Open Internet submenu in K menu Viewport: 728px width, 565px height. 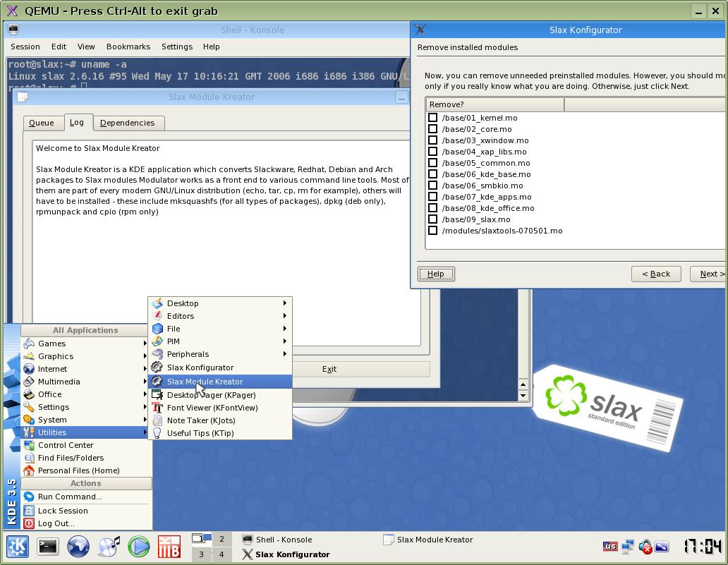86,369
